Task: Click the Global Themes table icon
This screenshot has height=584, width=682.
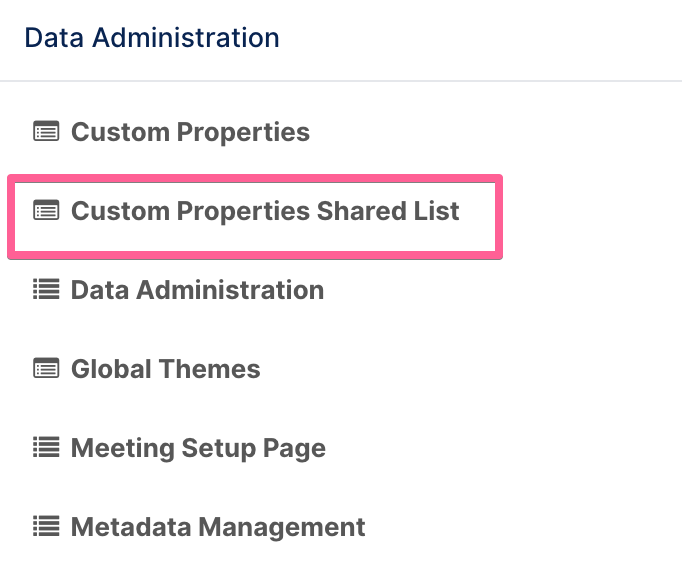Action: (46, 368)
